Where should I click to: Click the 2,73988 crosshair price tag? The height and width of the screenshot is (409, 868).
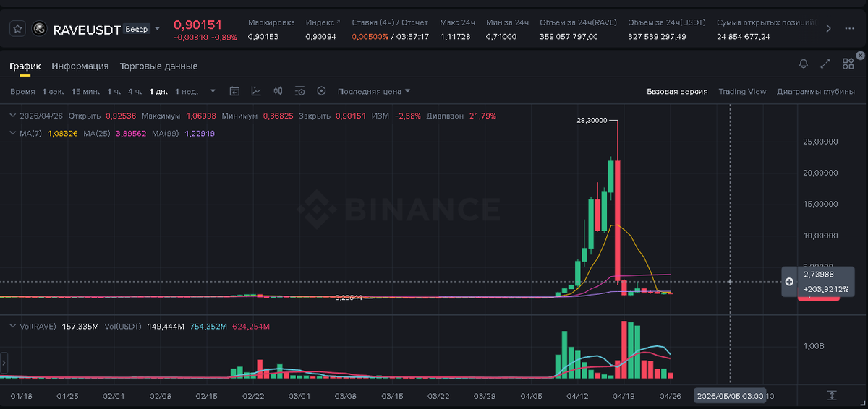[x=818, y=274]
